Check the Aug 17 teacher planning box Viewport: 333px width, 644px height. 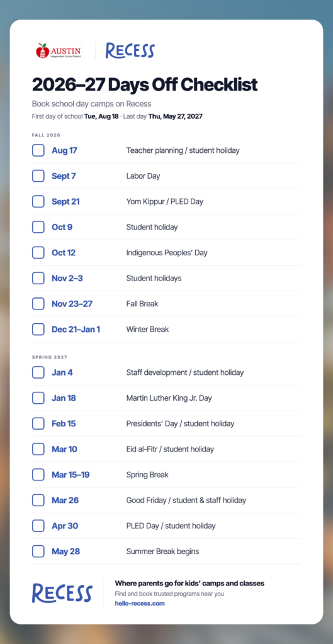coord(38,150)
